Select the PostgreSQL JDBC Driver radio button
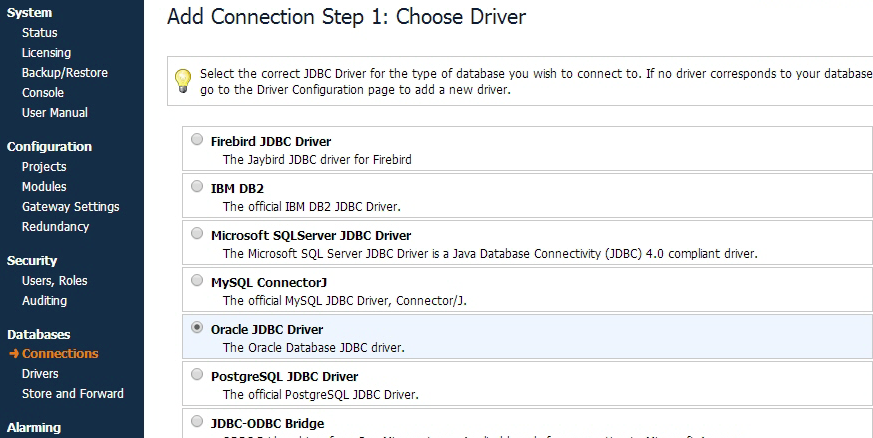873x438 pixels. [197, 374]
